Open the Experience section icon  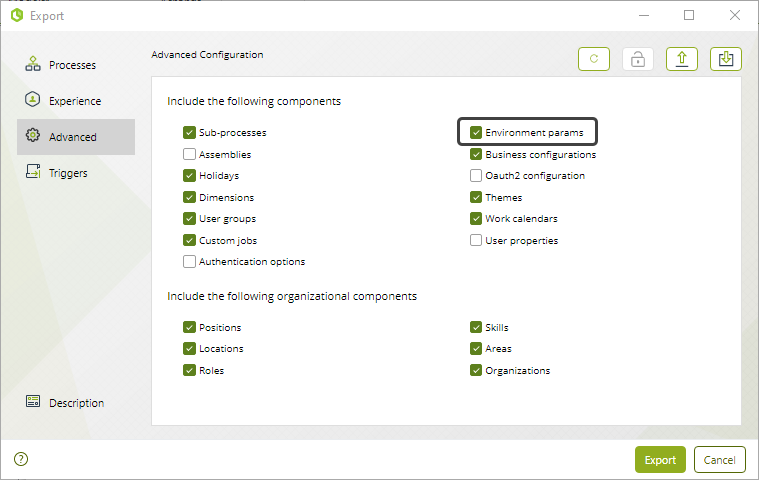pyautogui.click(x=32, y=100)
